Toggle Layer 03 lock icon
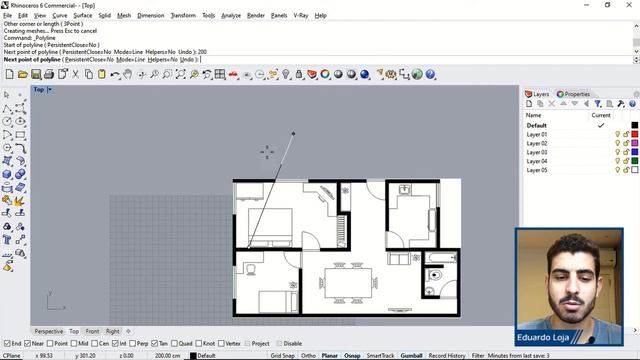This screenshot has height=360, width=640. pos(626,152)
